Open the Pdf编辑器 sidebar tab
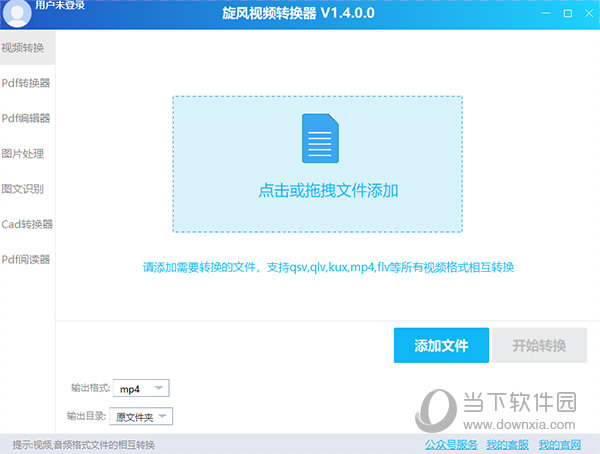Viewport: 600px width, 454px height. pyautogui.click(x=28, y=118)
